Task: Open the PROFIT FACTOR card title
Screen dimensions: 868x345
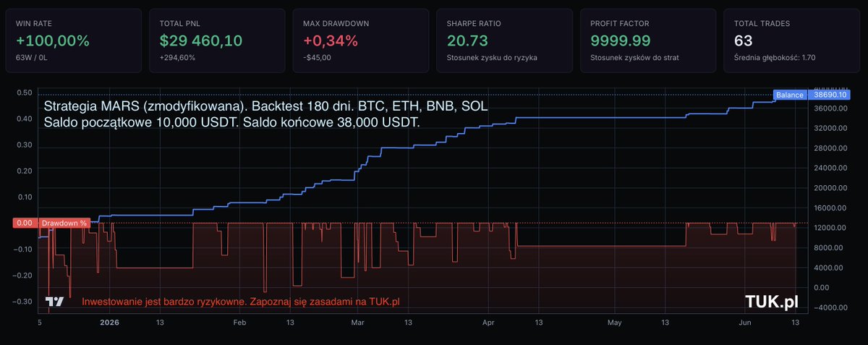Action: pos(618,23)
